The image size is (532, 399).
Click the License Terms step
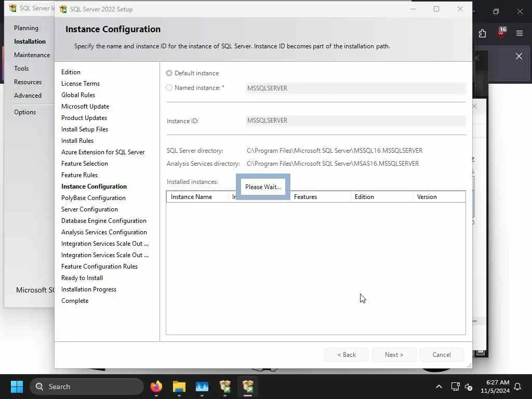(x=81, y=84)
